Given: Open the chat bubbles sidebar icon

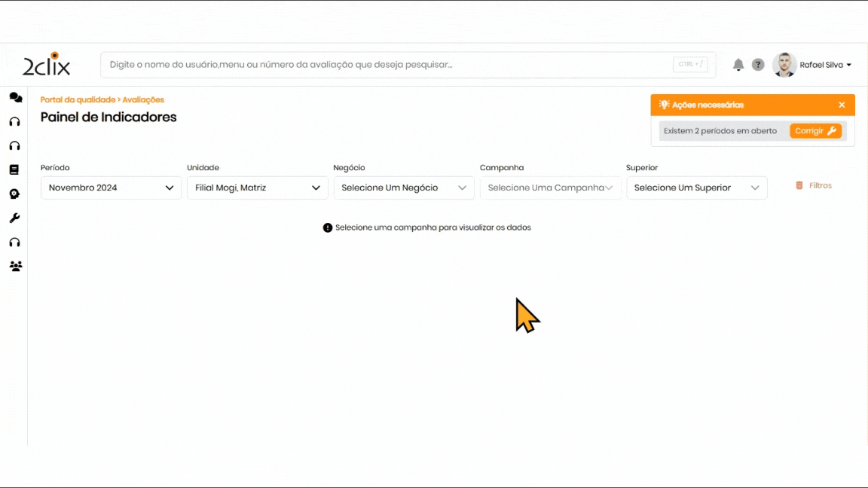Looking at the screenshot, I should [x=15, y=97].
